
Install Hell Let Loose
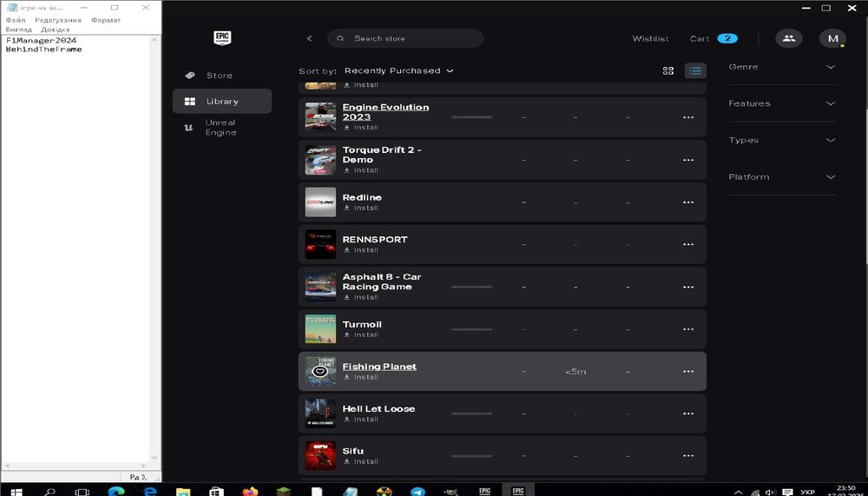pos(361,419)
